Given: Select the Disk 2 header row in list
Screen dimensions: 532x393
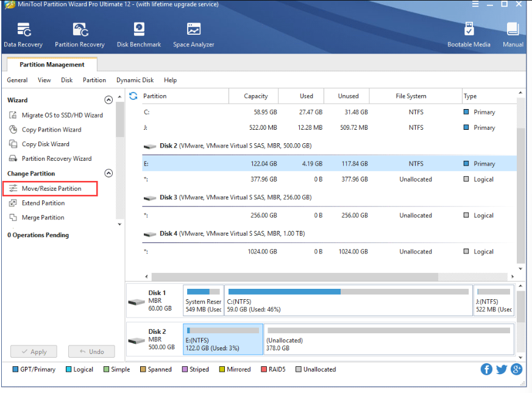Looking at the screenshot, I should pyautogui.click(x=329, y=146).
